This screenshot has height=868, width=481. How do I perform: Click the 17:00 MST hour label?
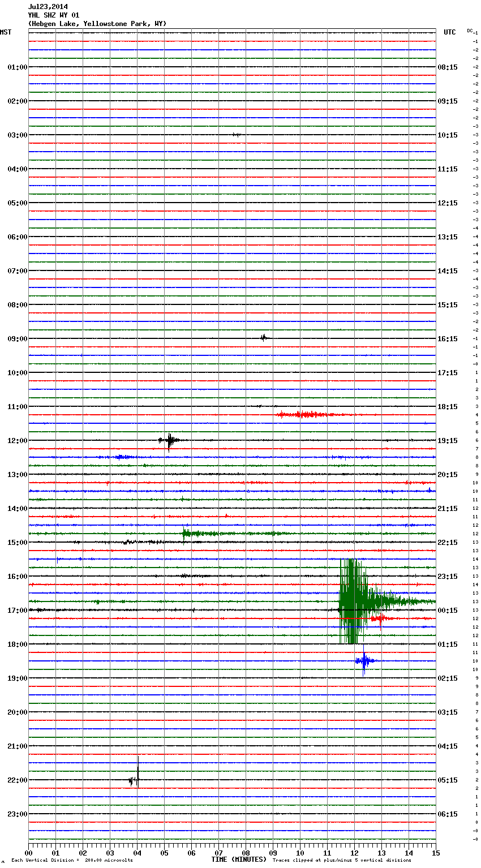(18, 611)
